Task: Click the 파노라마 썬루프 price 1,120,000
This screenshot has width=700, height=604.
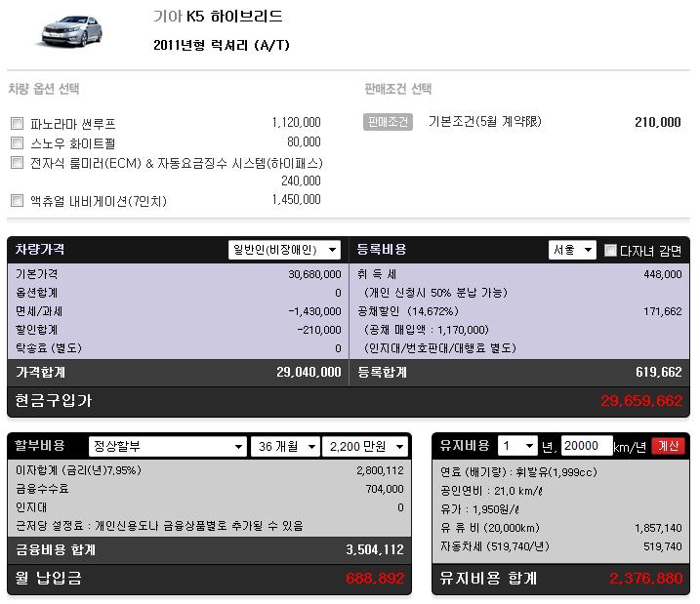Action: coord(297,122)
